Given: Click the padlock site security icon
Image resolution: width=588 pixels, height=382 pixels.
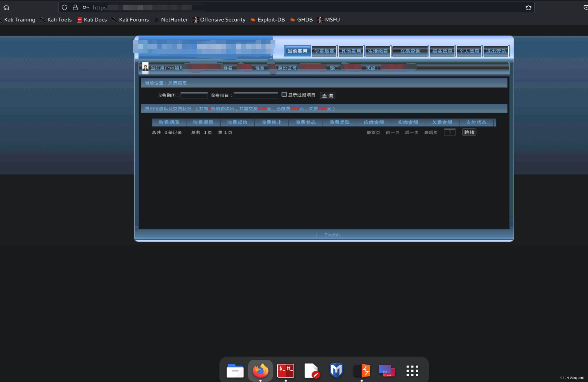Looking at the screenshot, I should [x=75, y=8].
